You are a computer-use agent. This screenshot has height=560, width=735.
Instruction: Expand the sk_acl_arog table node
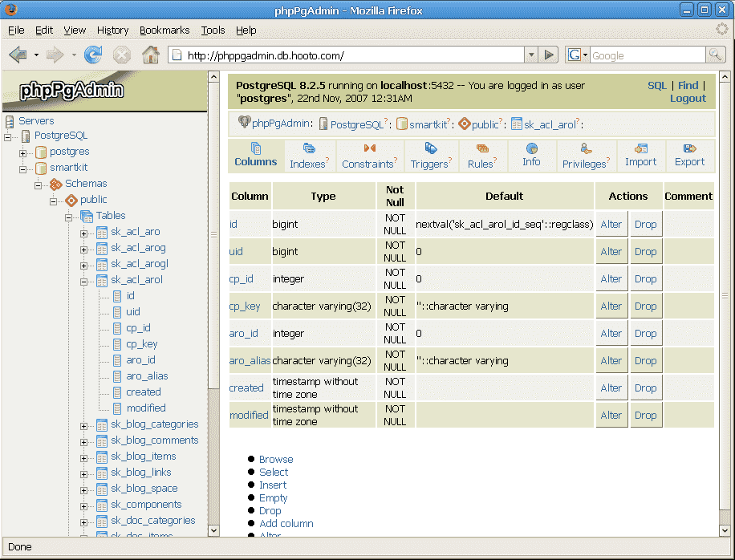(x=84, y=250)
